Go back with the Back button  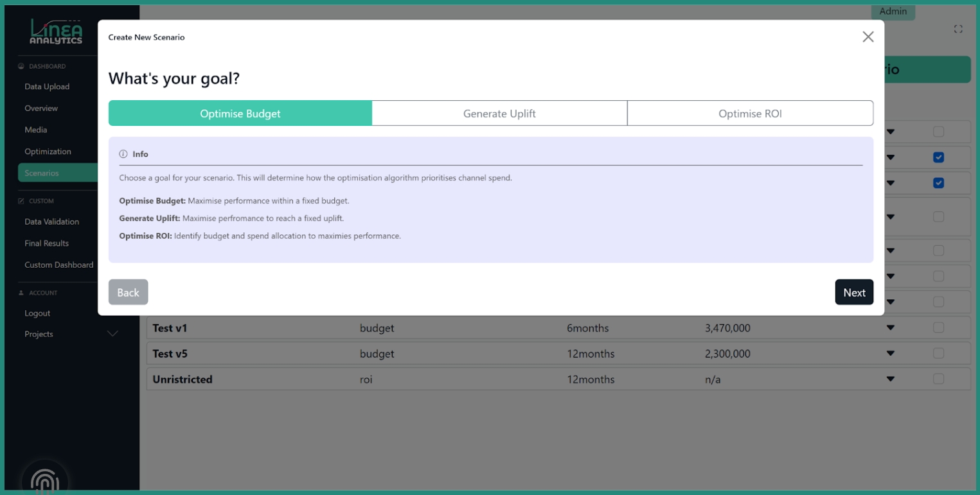click(128, 292)
